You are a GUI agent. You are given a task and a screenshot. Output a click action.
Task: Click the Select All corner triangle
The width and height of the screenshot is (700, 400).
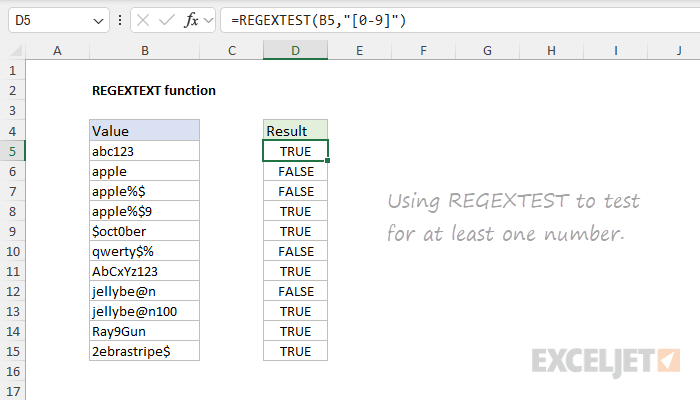click(16, 50)
